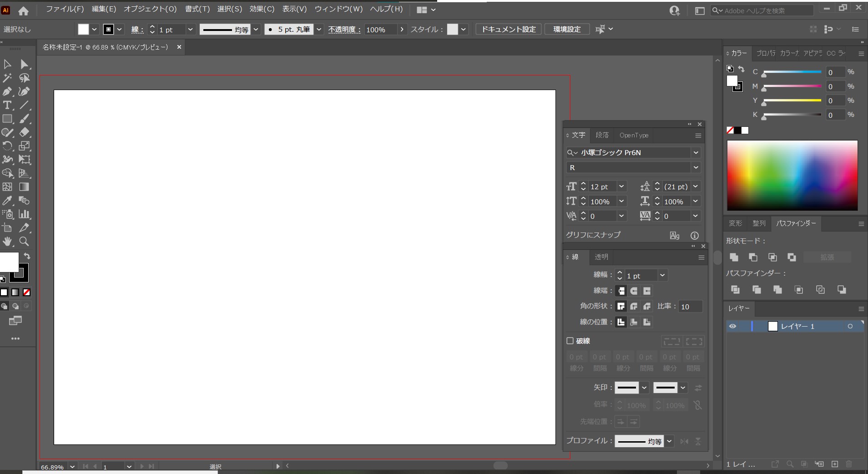Screen dimensions: 868x474
Task: Select the Magic Wand tool
Action: [7, 78]
